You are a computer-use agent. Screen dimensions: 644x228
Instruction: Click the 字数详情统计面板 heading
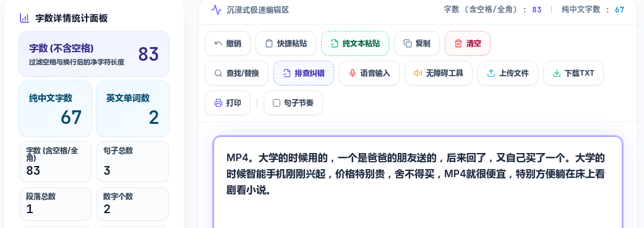[72, 18]
